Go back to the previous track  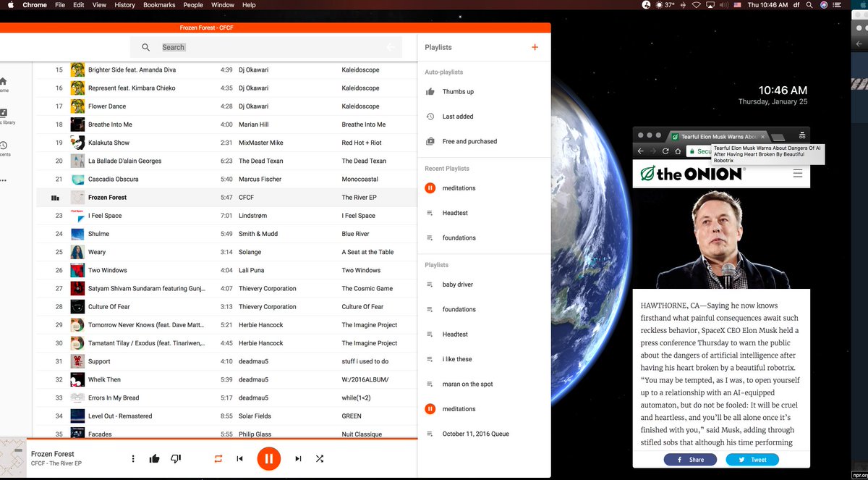coord(239,458)
